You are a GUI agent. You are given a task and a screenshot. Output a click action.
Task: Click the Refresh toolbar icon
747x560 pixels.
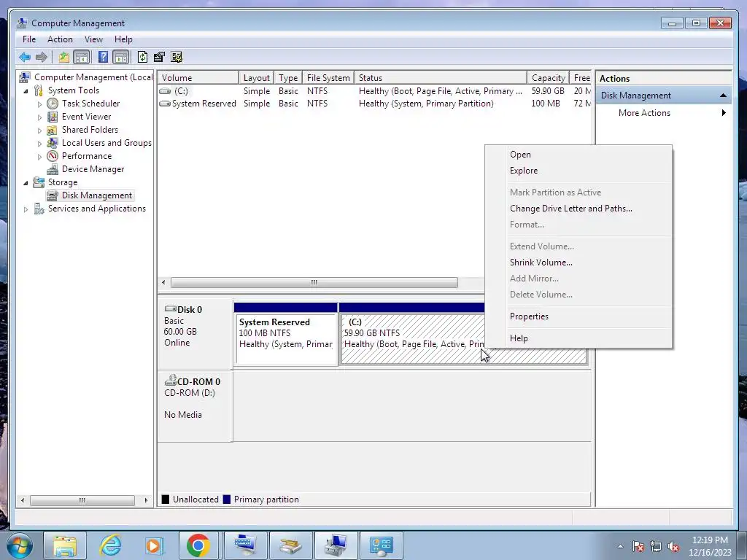tap(142, 58)
